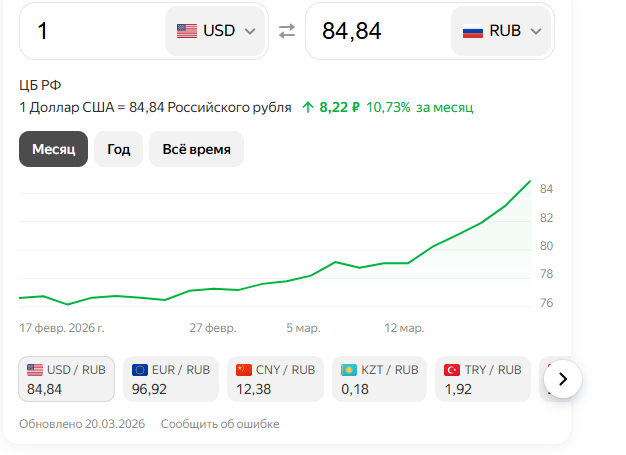
Task: Select the USD / RUB currency pair
Action: click(66, 379)
